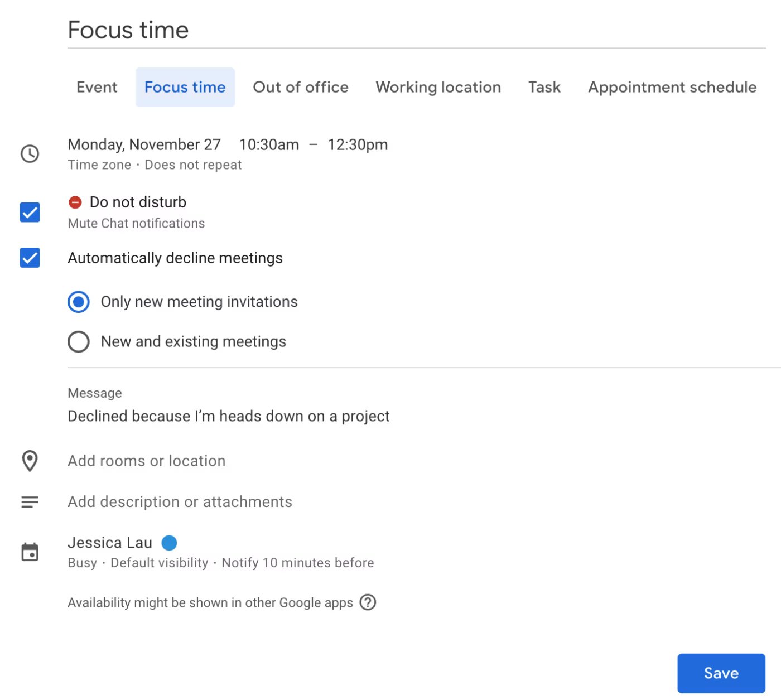Click the calendar icon beside Jessica Lau
Image resolution: width=781 pixels, height=700 pixels.
[x=30, y=552]
